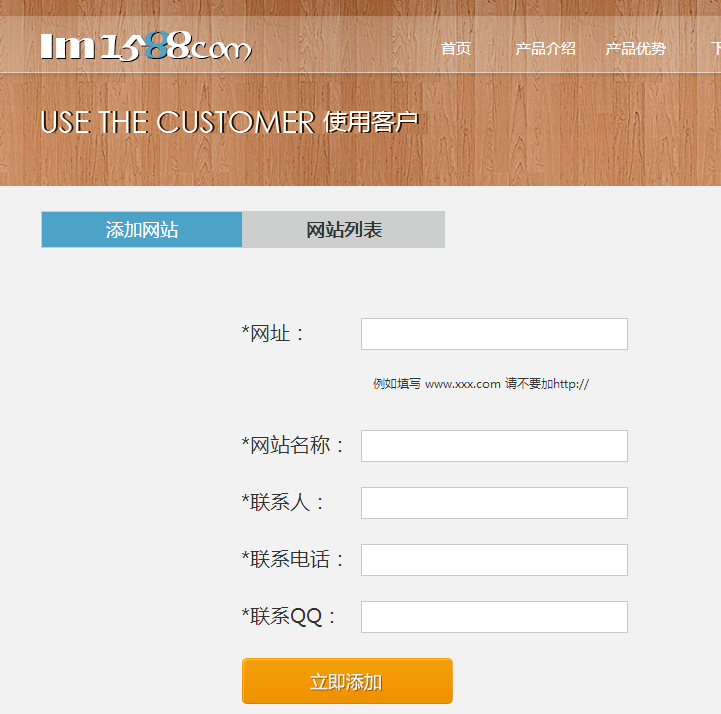
Task: Focus the 网址 input field
Action: [494, 334]
